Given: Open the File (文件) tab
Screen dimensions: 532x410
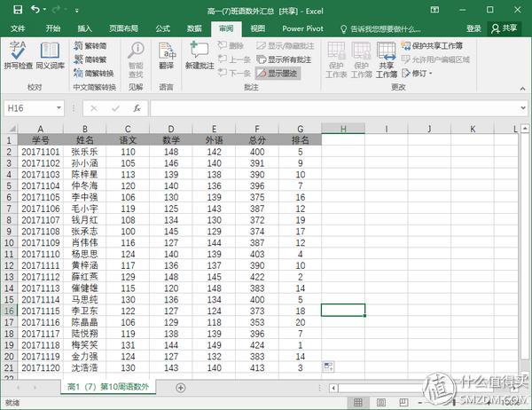Looking at the screenshot, I should [x=18, y=28].
